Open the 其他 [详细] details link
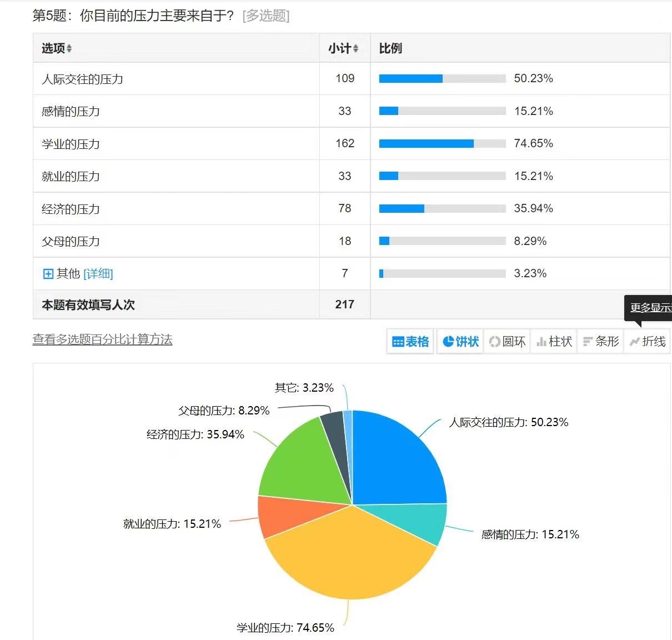The height and width of the screenshot is (640, 672). pyautogui.click(x=98, y=274)
